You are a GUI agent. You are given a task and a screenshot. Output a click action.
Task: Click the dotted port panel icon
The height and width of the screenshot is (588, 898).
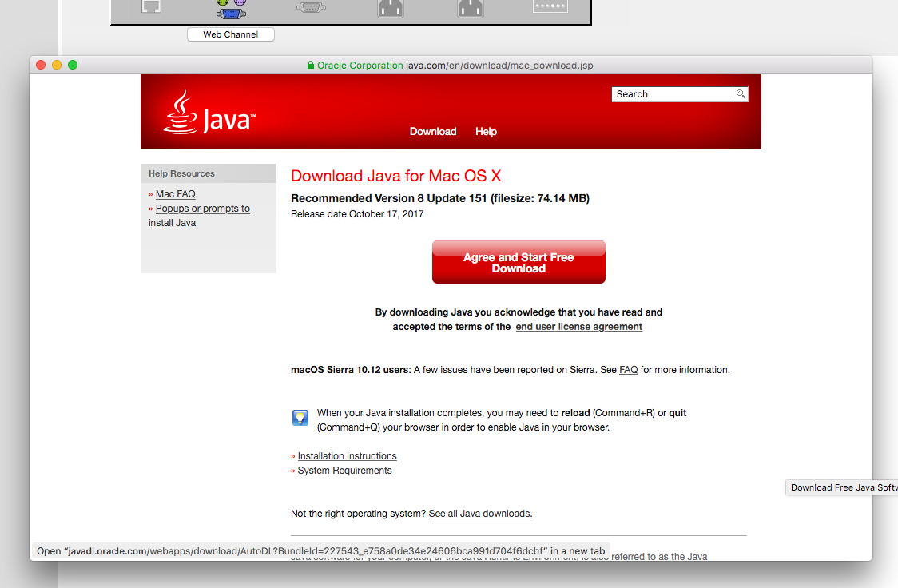click(550, 6)
